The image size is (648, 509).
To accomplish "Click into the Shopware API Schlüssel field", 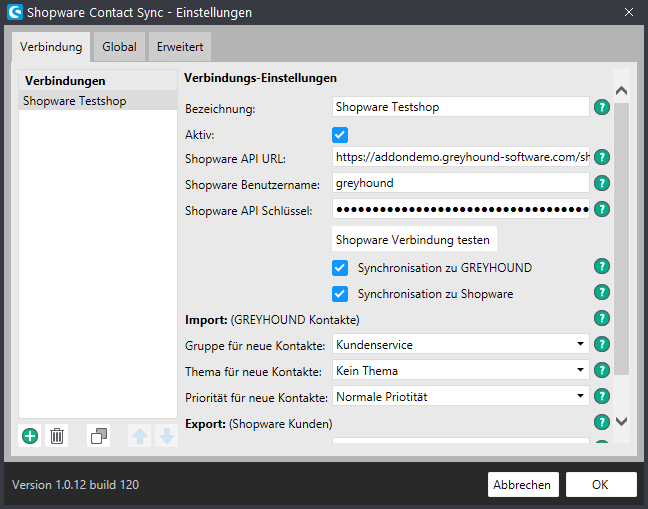I will point(461,209).
